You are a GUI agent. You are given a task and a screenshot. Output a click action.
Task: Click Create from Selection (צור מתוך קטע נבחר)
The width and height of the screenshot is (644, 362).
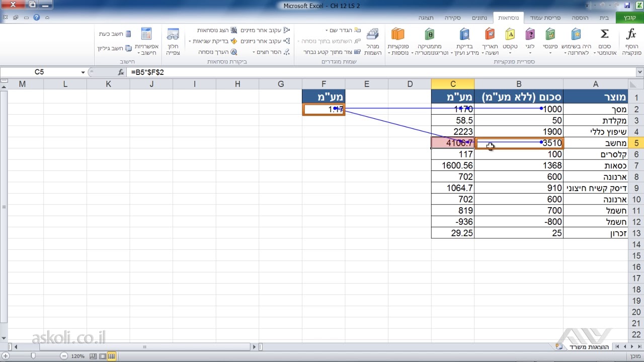(x=332, y=52)
